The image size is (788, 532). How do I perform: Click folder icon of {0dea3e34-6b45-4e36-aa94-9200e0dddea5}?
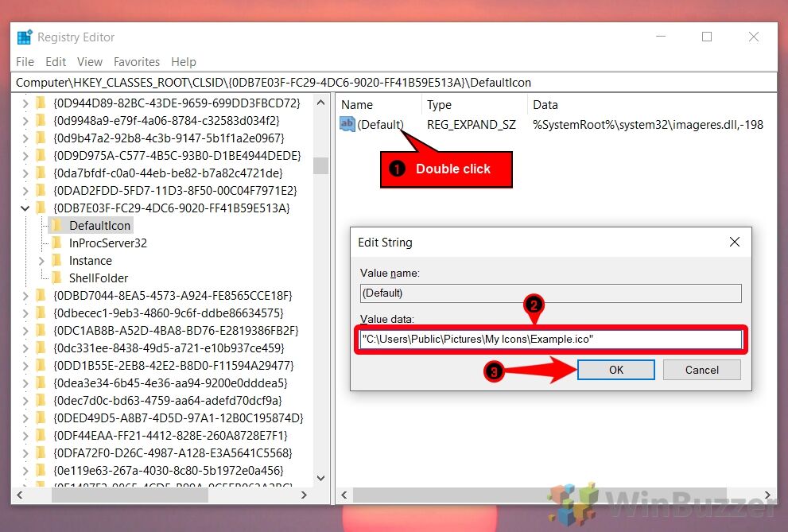41,382
